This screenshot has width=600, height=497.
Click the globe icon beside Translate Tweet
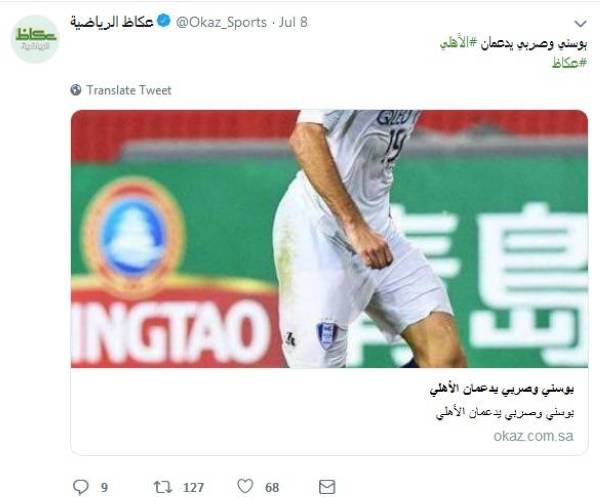click(x=76, y=90)
